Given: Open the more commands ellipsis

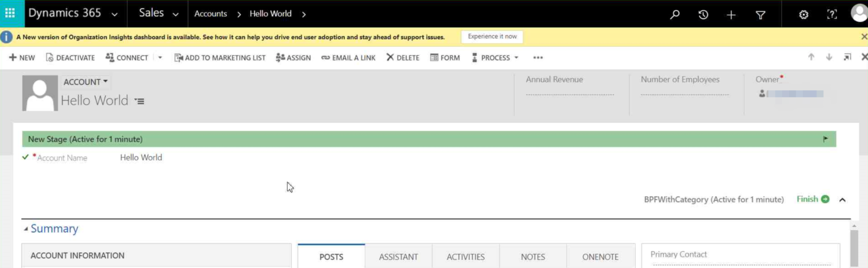Looking at the screenshot, I should (538, 58).
